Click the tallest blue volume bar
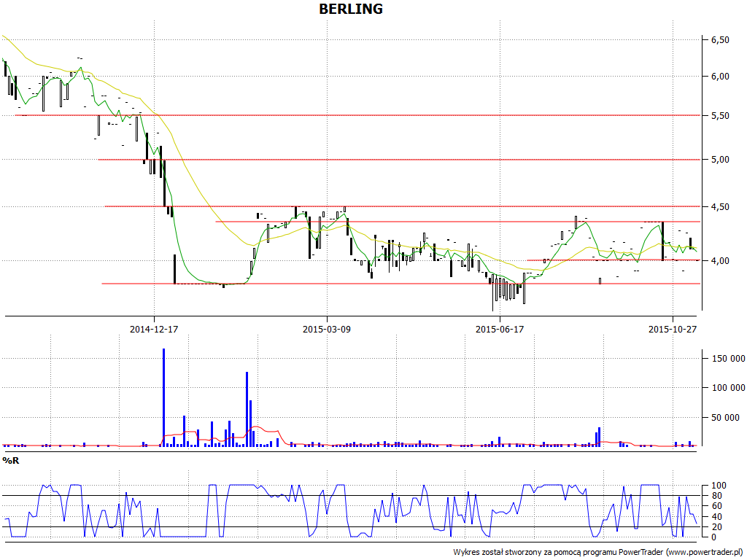Image resolution: width=747 pixels, height=560 pixels. coord(164,397)
